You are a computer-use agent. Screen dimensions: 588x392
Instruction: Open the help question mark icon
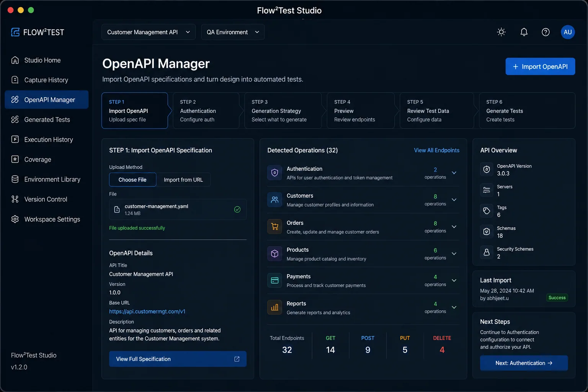click(x=546, y=32)
